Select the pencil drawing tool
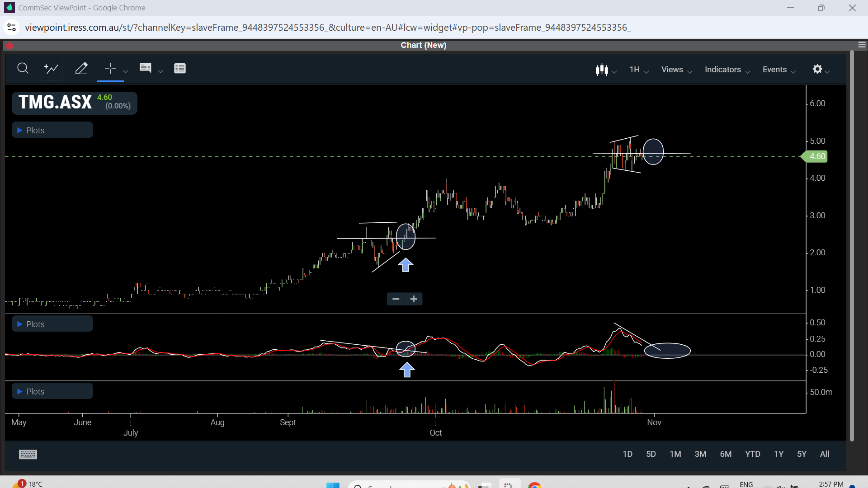The height and width of the screenshot is (488, 868). click(81, 69)
